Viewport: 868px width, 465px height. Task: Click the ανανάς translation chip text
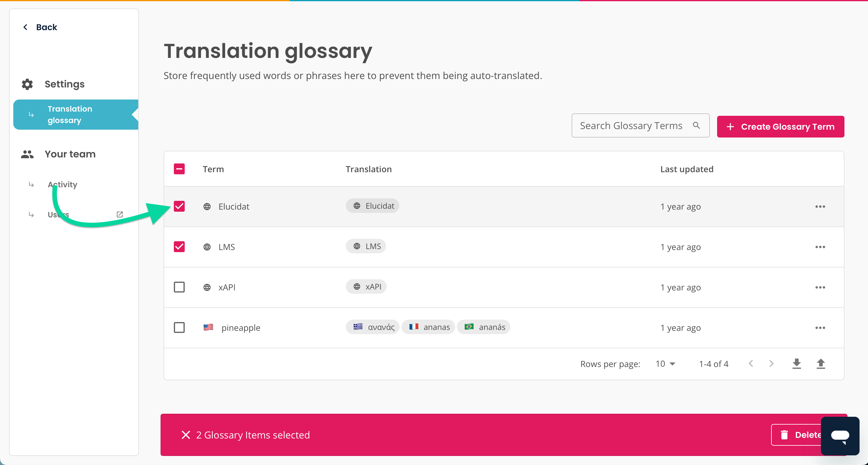[x=381, y=327]
